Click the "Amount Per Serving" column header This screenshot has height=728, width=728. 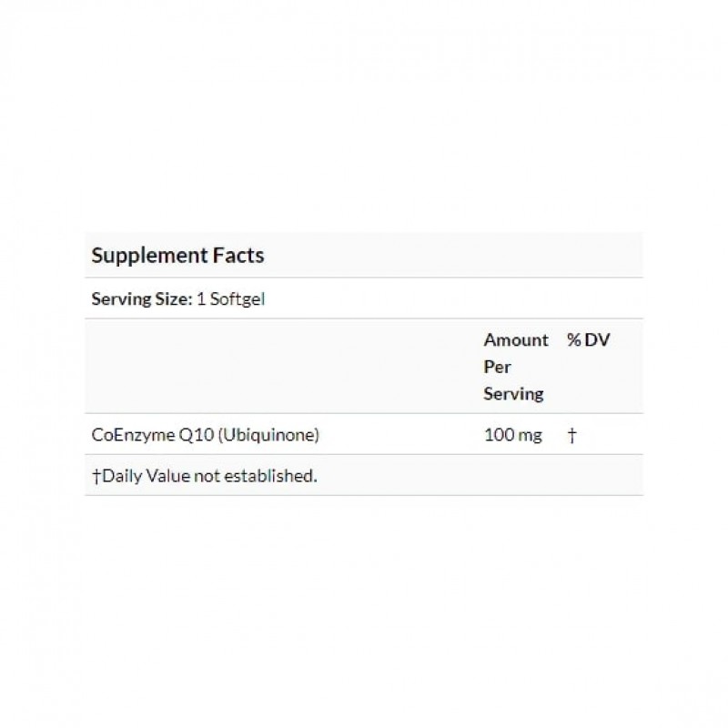[515, 367]
